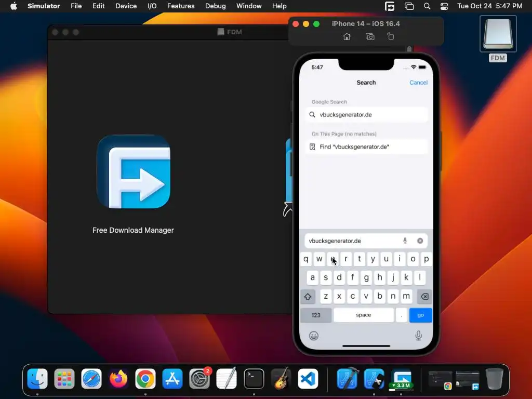The width and height of the screenshot is (532, 399).
Task: Open Visual Studio Code from the Dock
Action: click(308, 379)
